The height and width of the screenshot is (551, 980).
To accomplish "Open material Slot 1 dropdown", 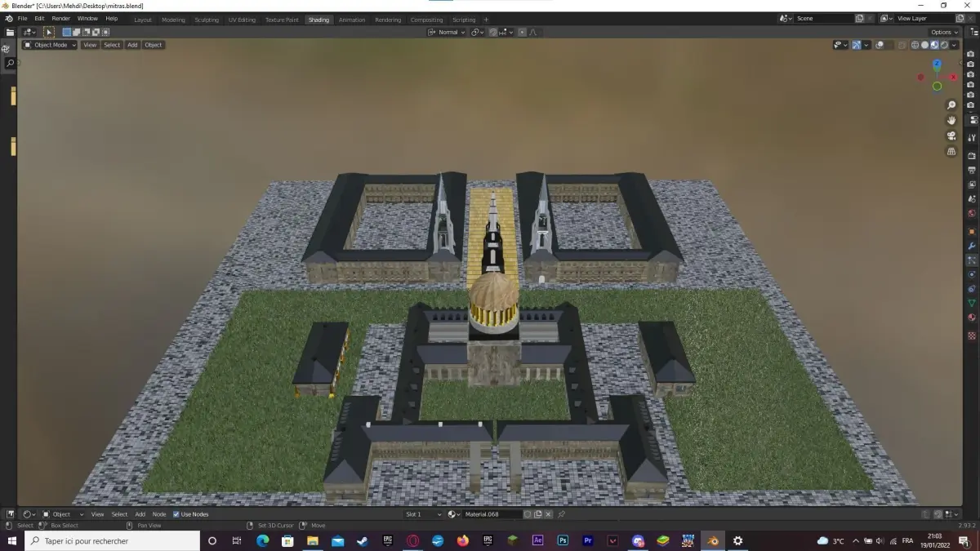I will pos(423,514).
